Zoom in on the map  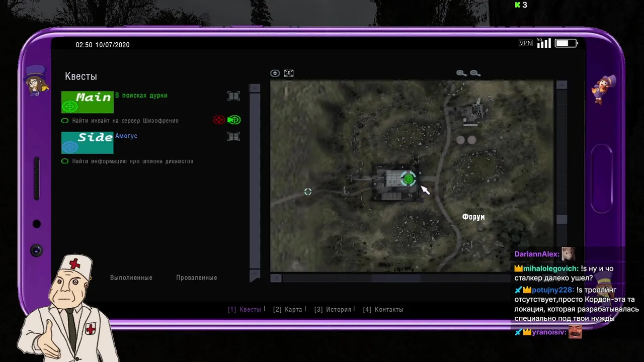point(461,73)
